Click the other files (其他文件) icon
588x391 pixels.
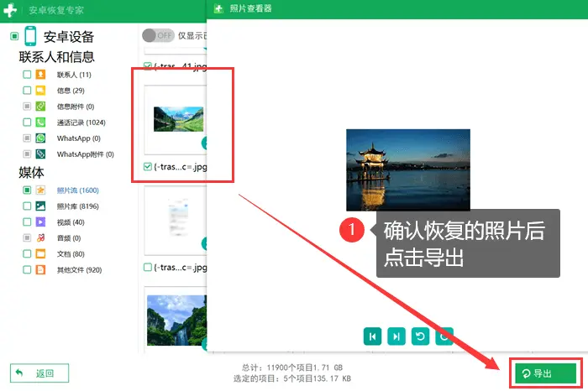40,269
